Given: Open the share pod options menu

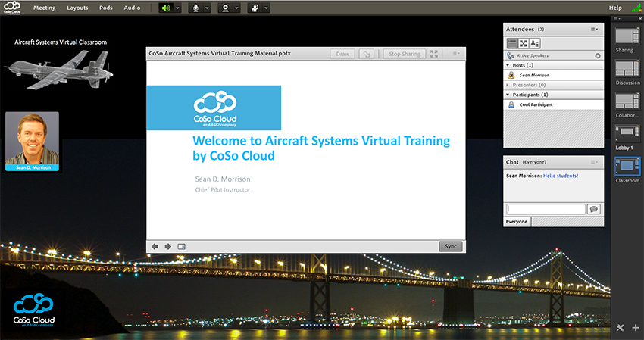Looking at the screenshot, I should tap(456, 54).
